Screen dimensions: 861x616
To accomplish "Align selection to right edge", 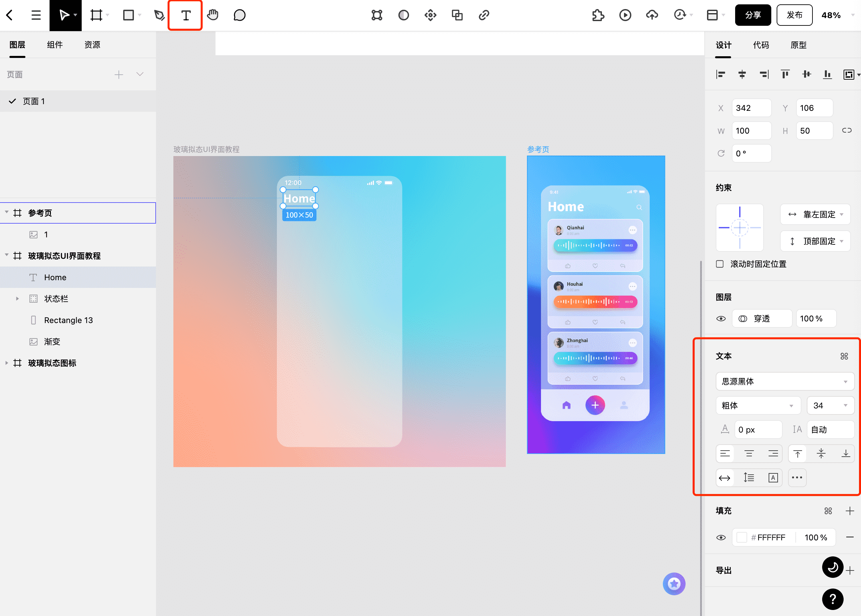I will (x=764, y=74).
